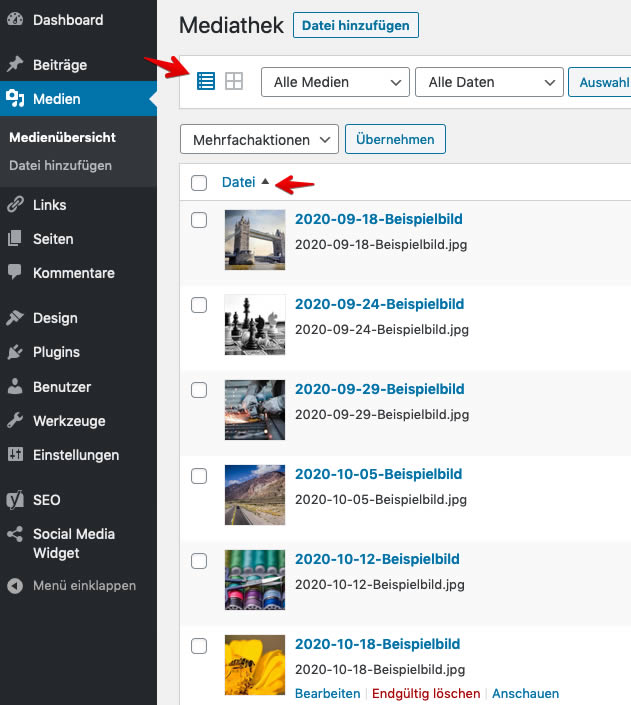Click the Yoast SEO icon

point(15,500)
